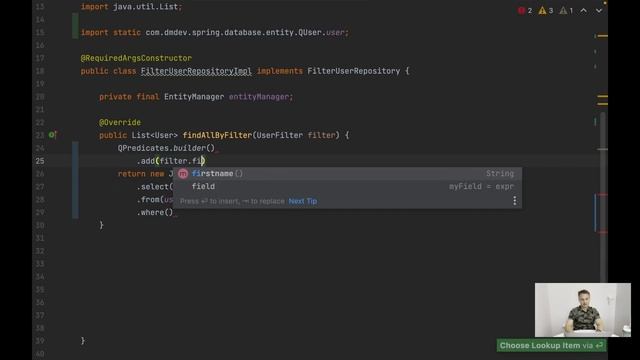This screenshot has width=640, height=360.
Task: Click the FilterUserRepository interface name
Action: click(x=353, y=71)
